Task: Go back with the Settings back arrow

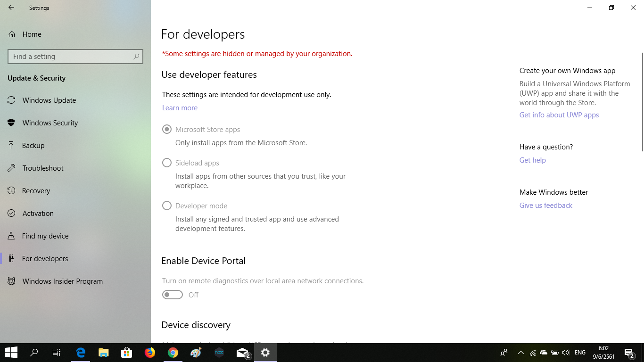Action: click(x=11, y=8)
